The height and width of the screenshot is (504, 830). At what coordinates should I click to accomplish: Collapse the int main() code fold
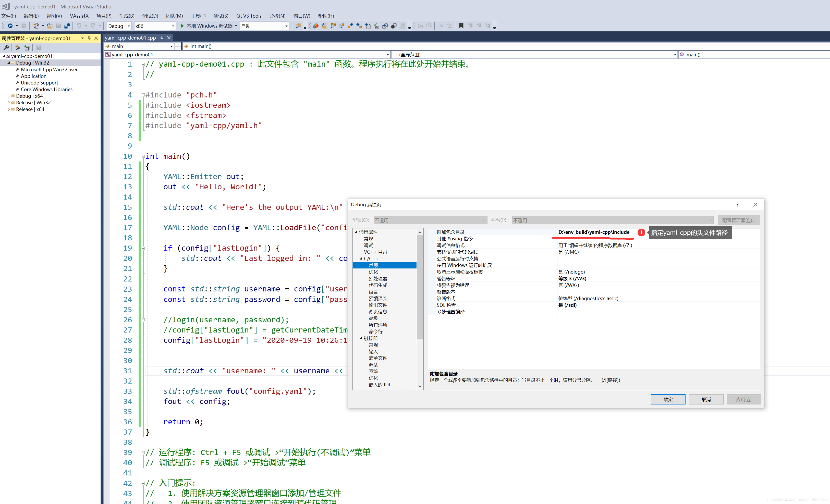click(143, 156)
